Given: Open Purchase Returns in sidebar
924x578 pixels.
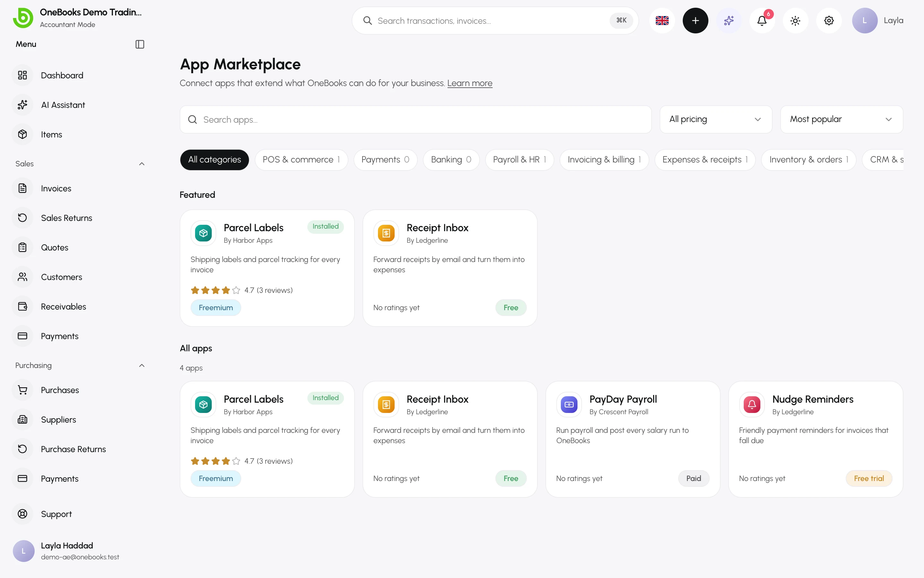Looking at the screenshot, I should coord(79,449).
